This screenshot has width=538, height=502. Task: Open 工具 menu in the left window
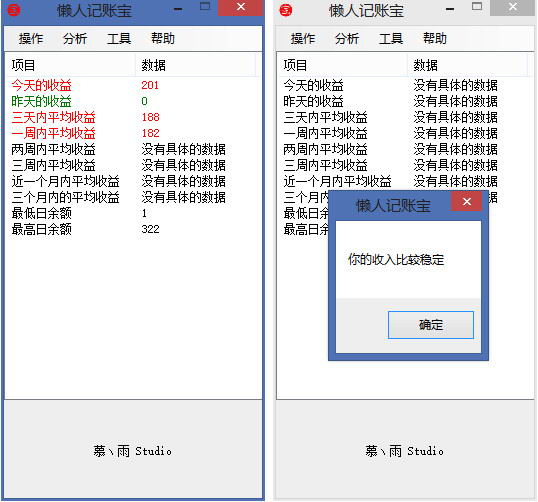pos(119,38)
